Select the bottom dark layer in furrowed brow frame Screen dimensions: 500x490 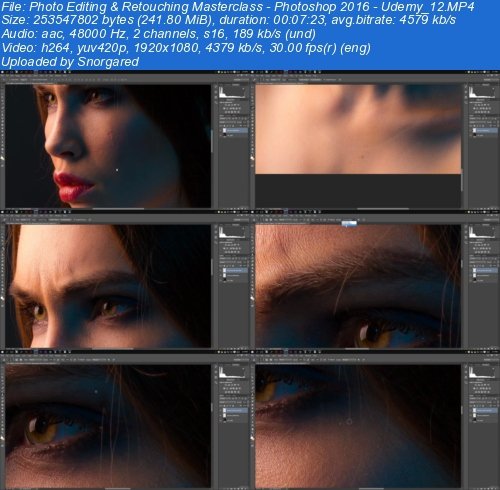pyautogui.click(x=235, y=280)
